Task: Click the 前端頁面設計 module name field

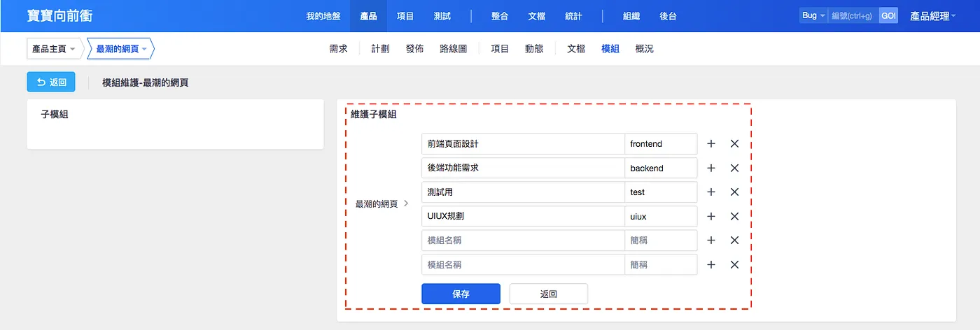Action: [x=523, y=144]
